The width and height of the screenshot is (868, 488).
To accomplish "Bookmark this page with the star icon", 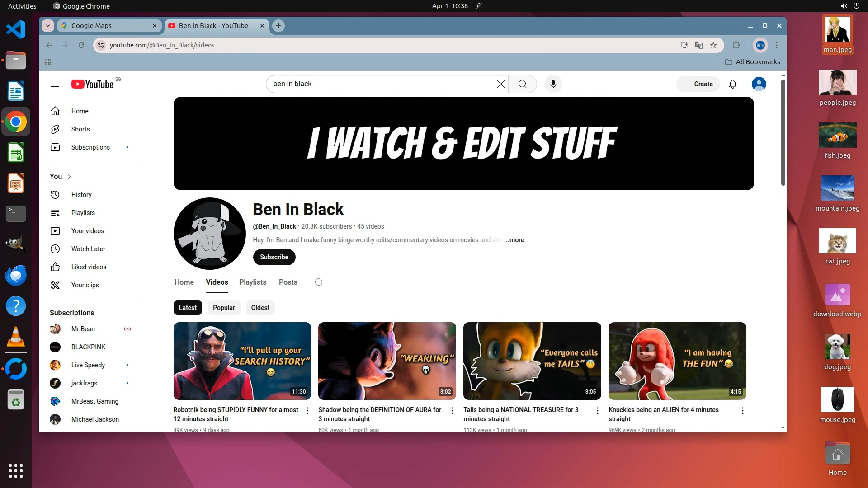I will [713, 45].
